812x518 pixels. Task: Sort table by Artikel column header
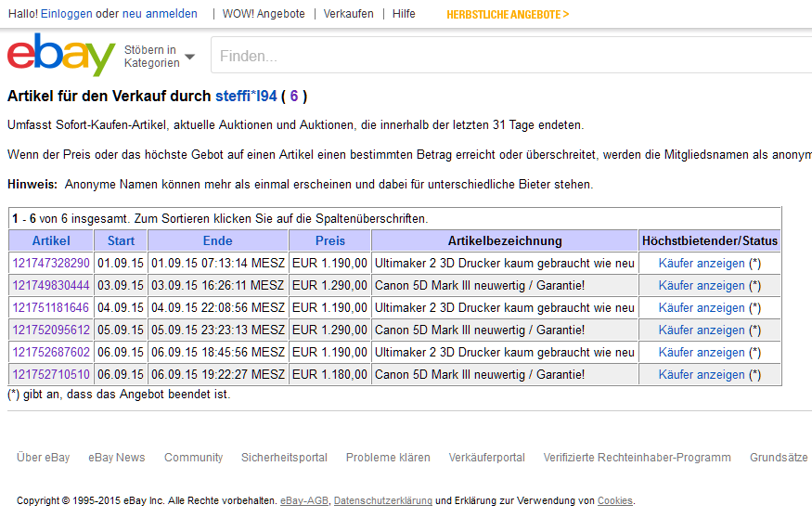pos(51,240)
